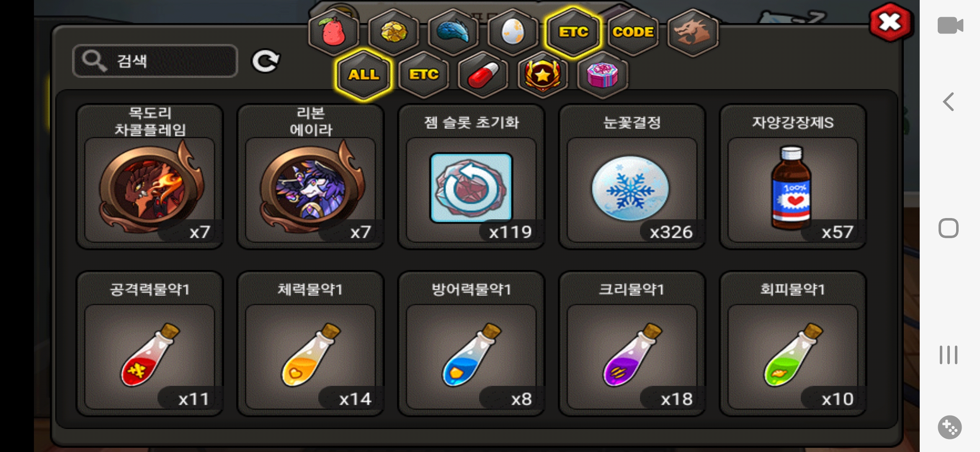Open the dragon head category tab
The height and width of the screenshot is (452, 980).
tap(693, 32)
